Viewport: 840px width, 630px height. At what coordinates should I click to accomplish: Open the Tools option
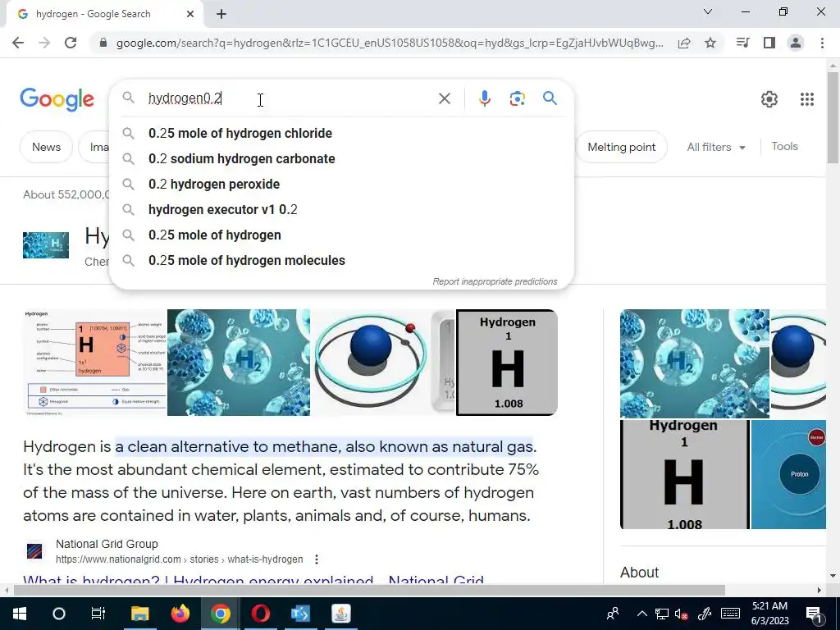click(784, 146)
